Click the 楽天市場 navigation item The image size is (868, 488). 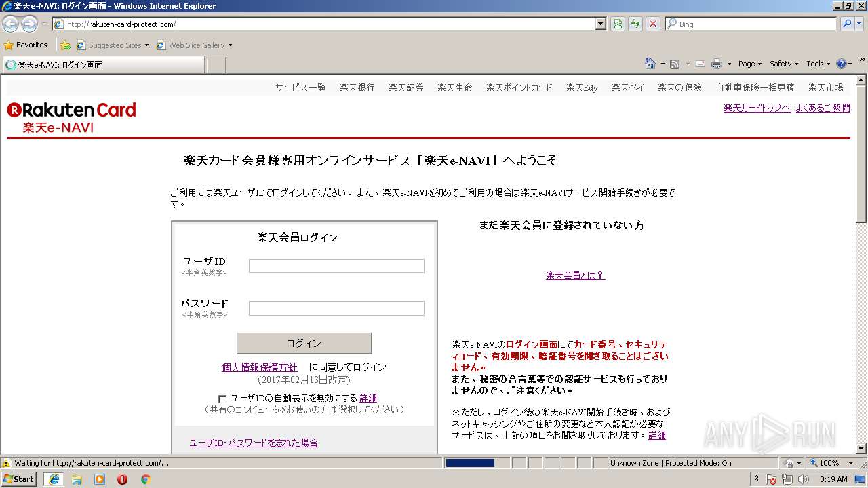[x=826, y=87]
